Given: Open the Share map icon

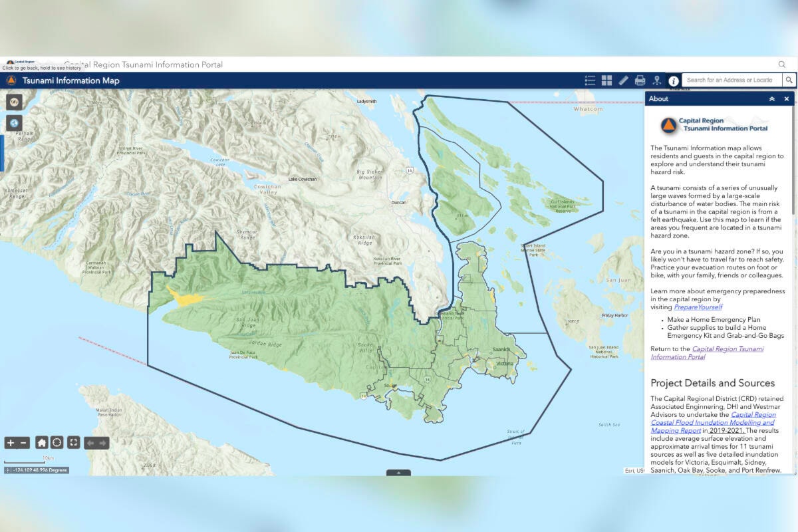Looking at the screenshot, I should coord(656,80).
